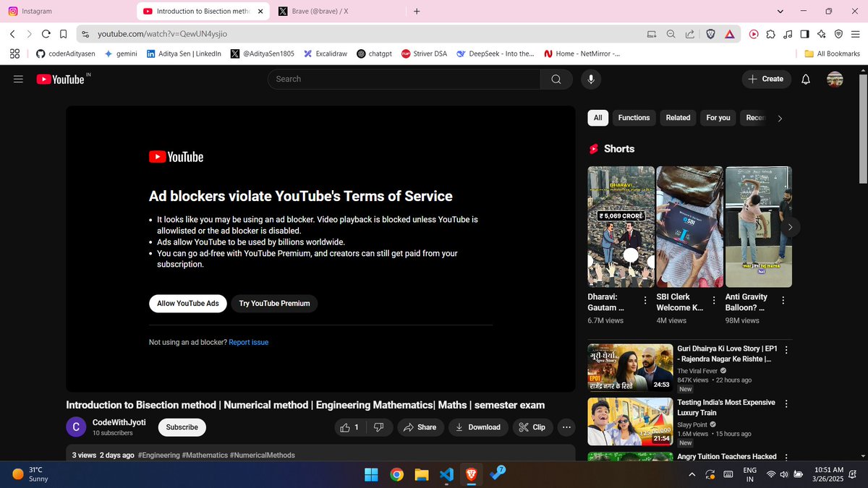Open options for Dharavi short
This screenshot has height=488, width=868.
(645, 299)
